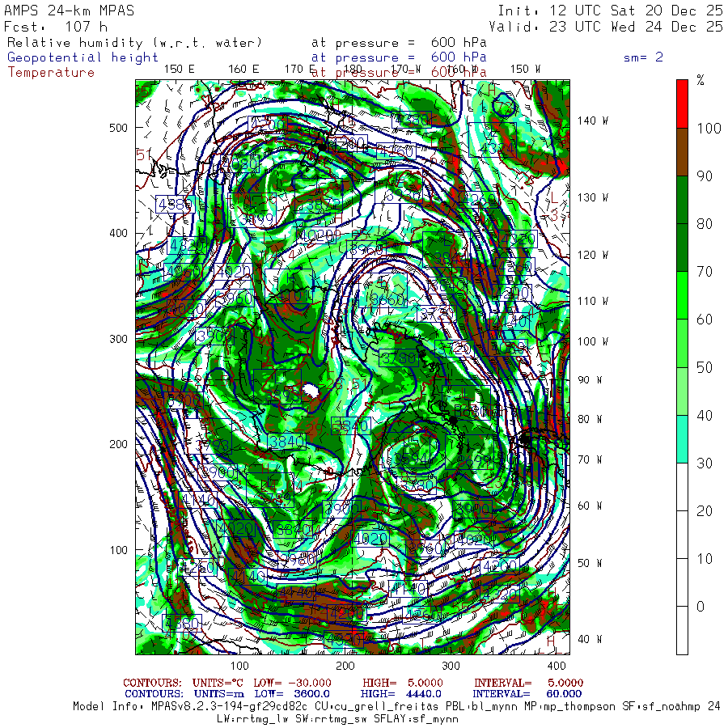Click the '50 W' longitude label
This screenshot has width=728, height=728.
(590, 563)
